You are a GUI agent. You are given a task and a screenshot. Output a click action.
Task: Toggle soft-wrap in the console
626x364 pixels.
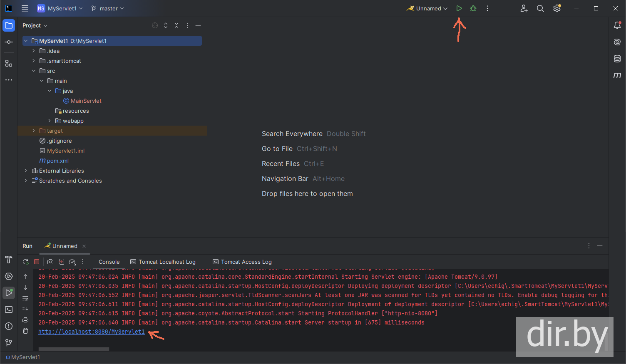(x=25, y=298)
